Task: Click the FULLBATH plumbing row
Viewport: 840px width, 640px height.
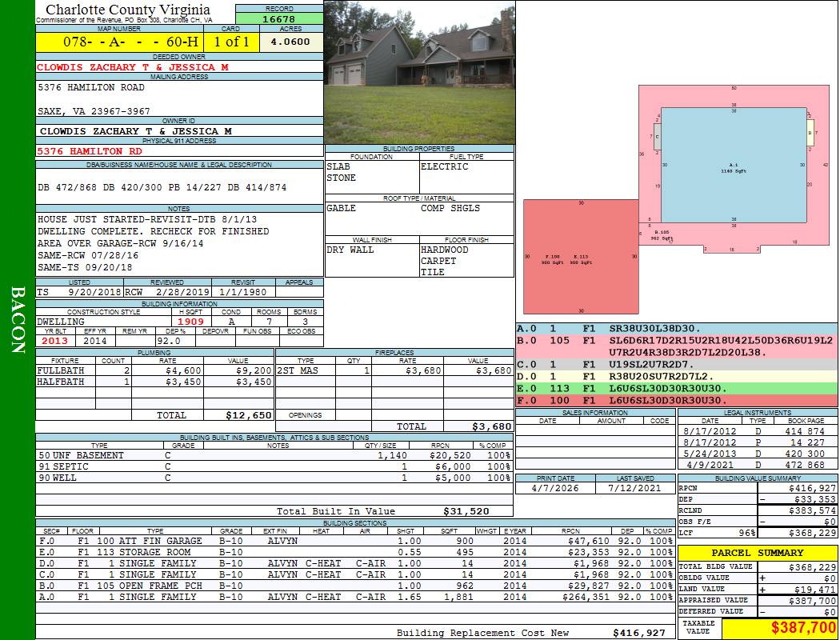Action: click(x=154, y=370)
